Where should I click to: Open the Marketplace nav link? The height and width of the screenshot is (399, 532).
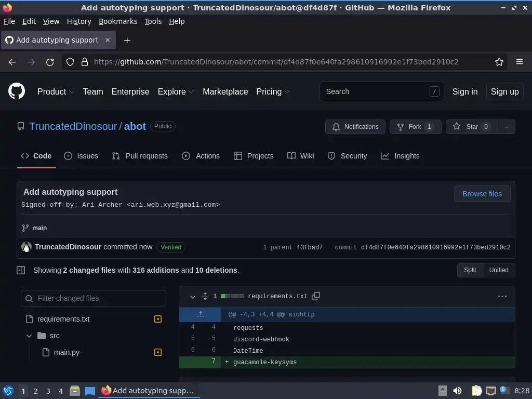point(225,91)
